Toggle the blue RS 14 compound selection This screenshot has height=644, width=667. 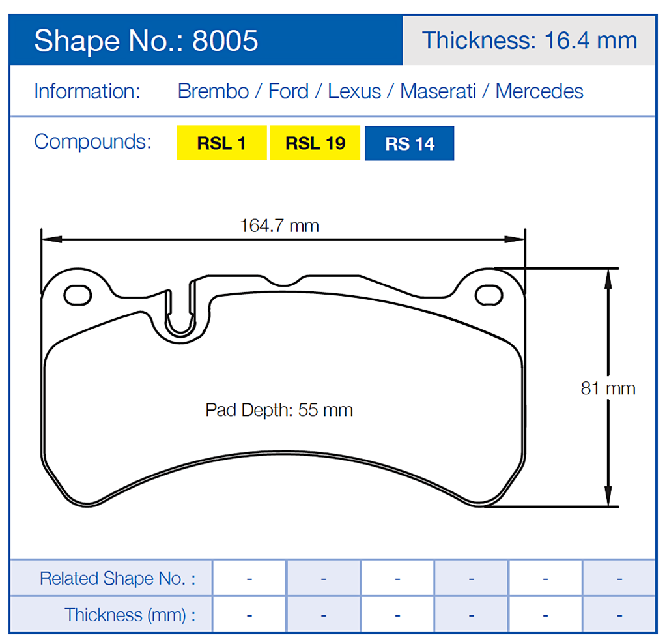coord(409,143)
